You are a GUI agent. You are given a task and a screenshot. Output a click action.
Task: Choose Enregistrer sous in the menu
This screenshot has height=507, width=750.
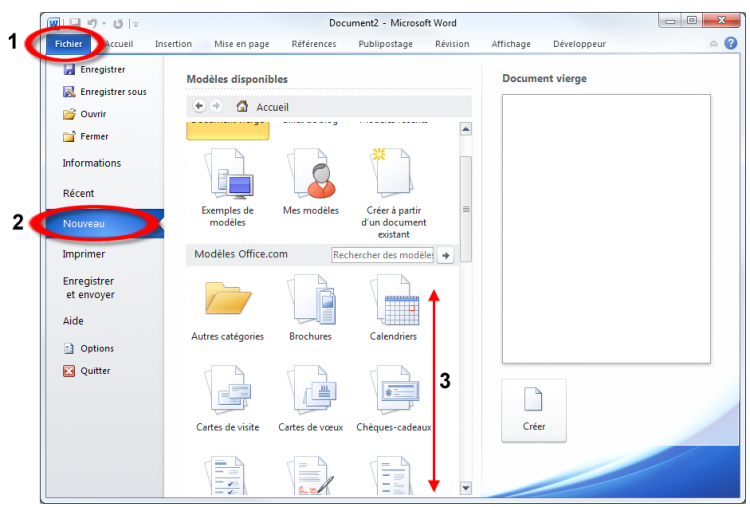[105, 92]
